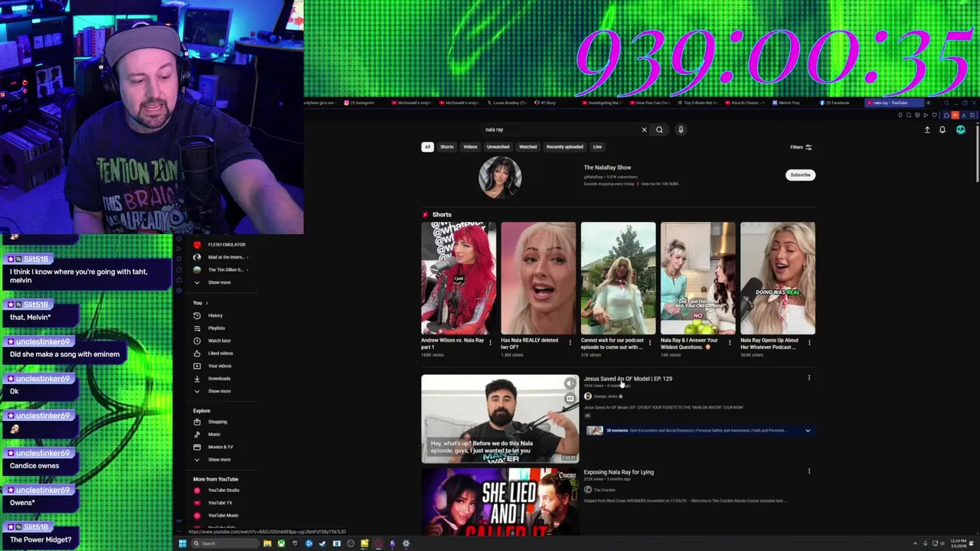Switch to the Facebook browser tab

point(837,103)
